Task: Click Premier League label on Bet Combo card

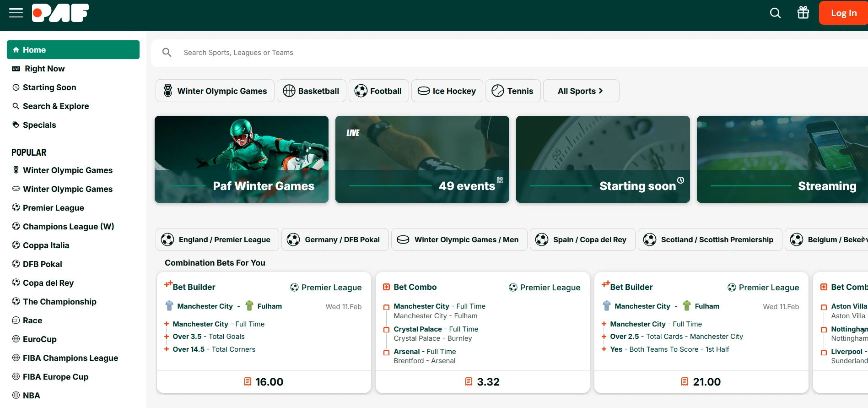Action: (x=550, y=288)
